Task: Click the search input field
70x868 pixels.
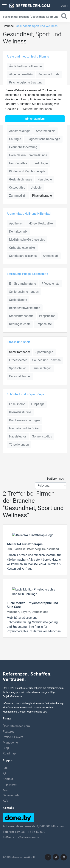Action: 30,17
